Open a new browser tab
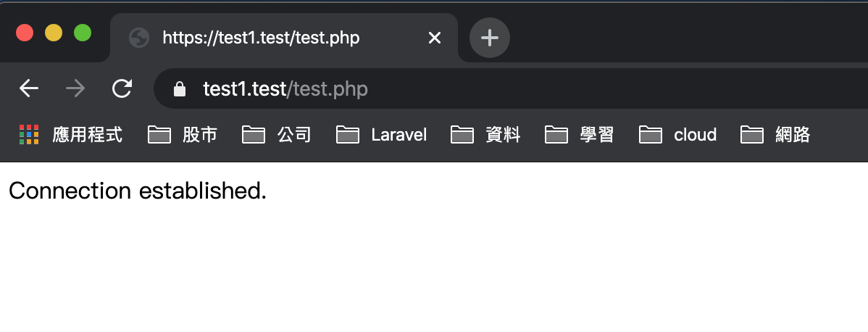 tap(489, 38)
